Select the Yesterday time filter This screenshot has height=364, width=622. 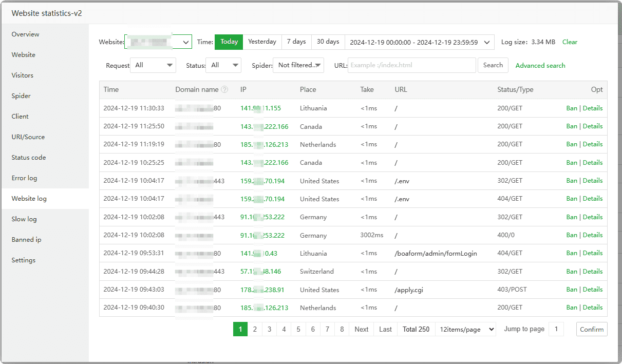[262, 42]
